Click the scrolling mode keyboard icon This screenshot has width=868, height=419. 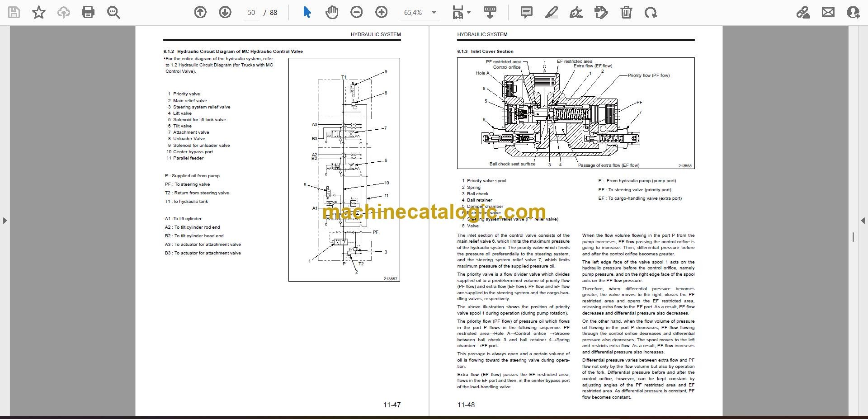tap(490, 12)
